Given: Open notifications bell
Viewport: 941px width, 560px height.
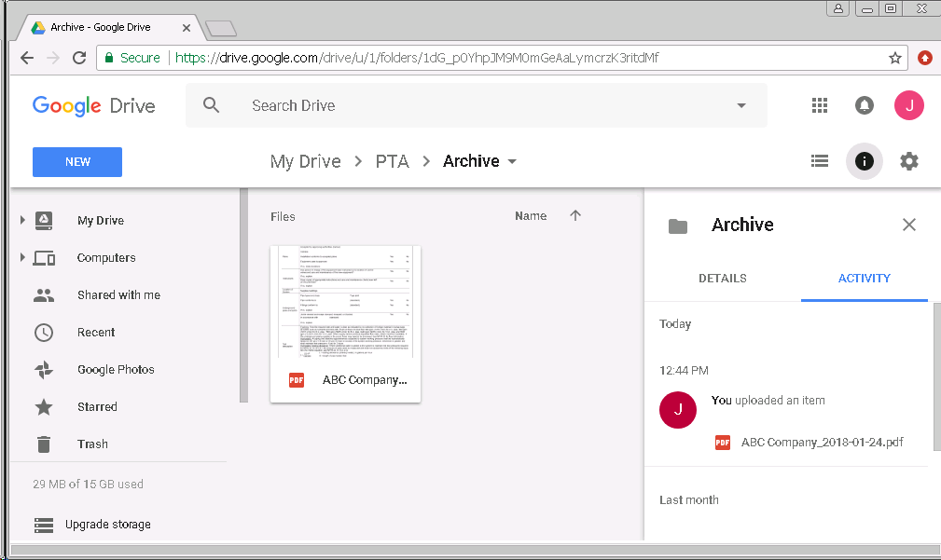Looking at the screenshot, I should [864, 105].
